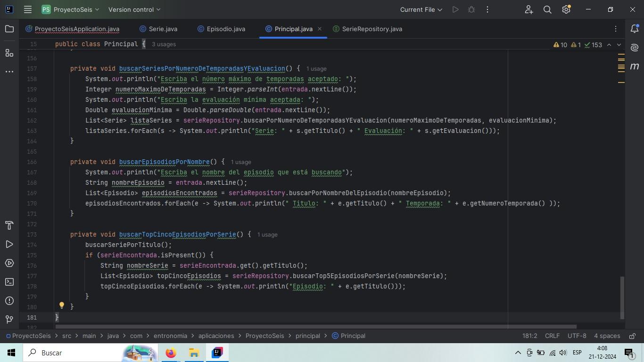Open CRLF line separator selector
Screen dimensions: 644x362
click(552, 336)
